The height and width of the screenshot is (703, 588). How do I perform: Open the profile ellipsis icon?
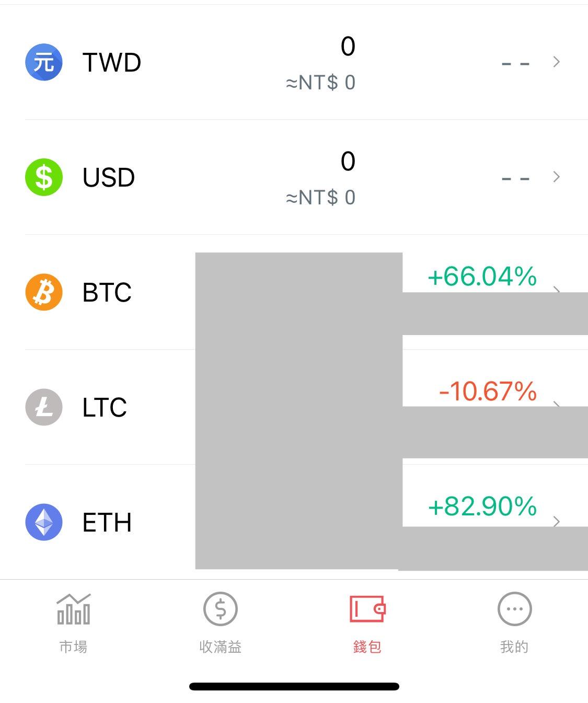click(x=514, y=609)
